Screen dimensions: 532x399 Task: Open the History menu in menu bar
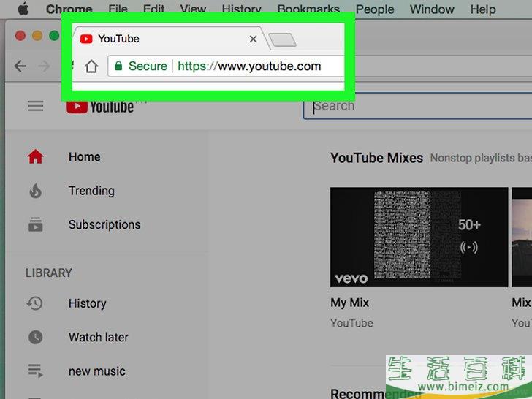[x=242, y=9]
